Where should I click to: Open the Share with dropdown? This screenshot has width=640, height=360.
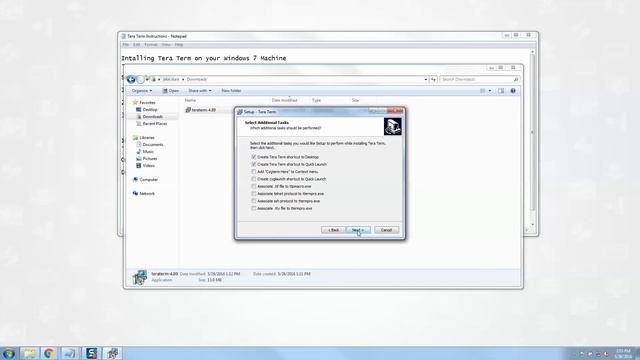coord(200,91)
